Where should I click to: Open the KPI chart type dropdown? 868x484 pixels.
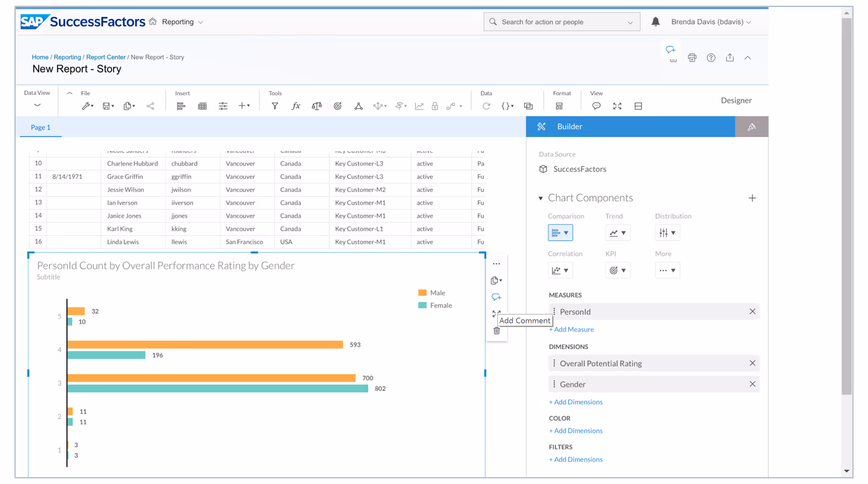[618, 270]
